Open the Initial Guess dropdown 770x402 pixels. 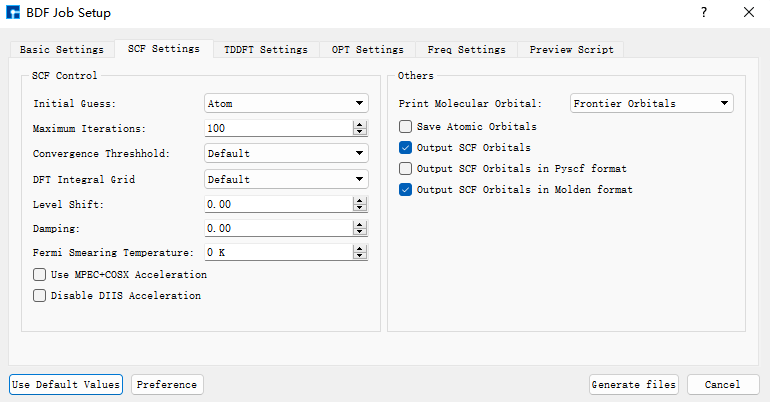click(x=286, y=104)
